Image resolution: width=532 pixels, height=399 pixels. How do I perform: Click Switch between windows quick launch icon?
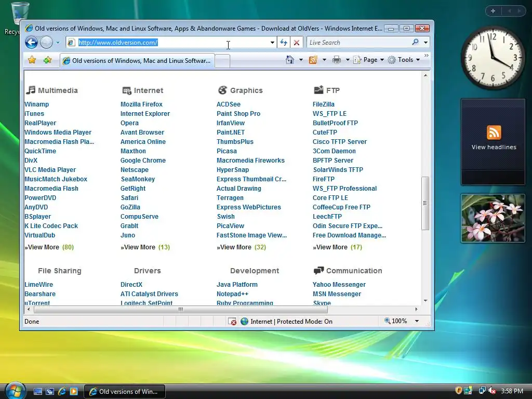click(50, 391)
